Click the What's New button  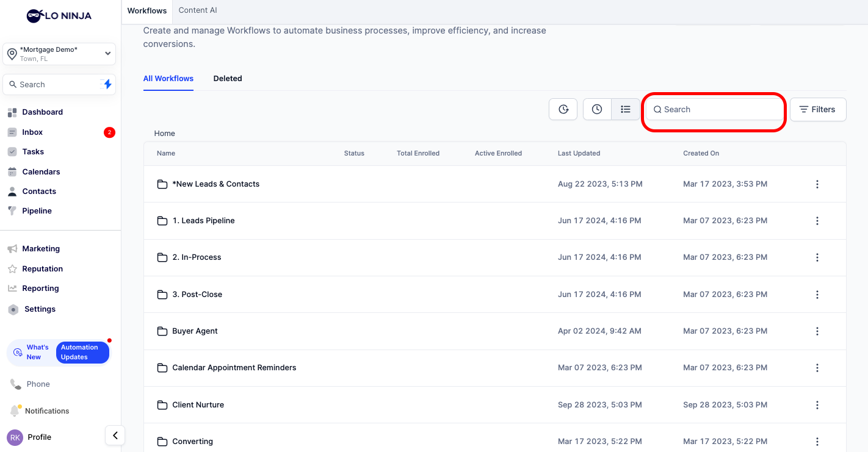click(32, 353)
